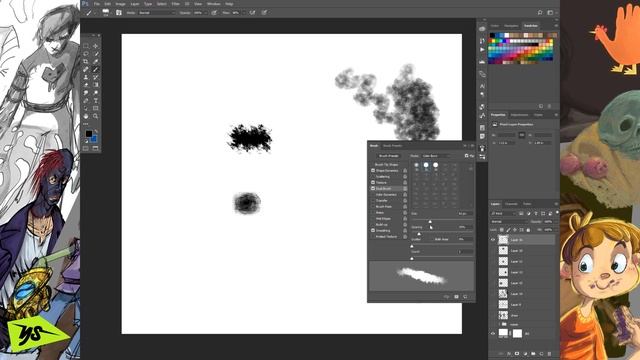Delete the current layer via trash icon

pos(549,353)
